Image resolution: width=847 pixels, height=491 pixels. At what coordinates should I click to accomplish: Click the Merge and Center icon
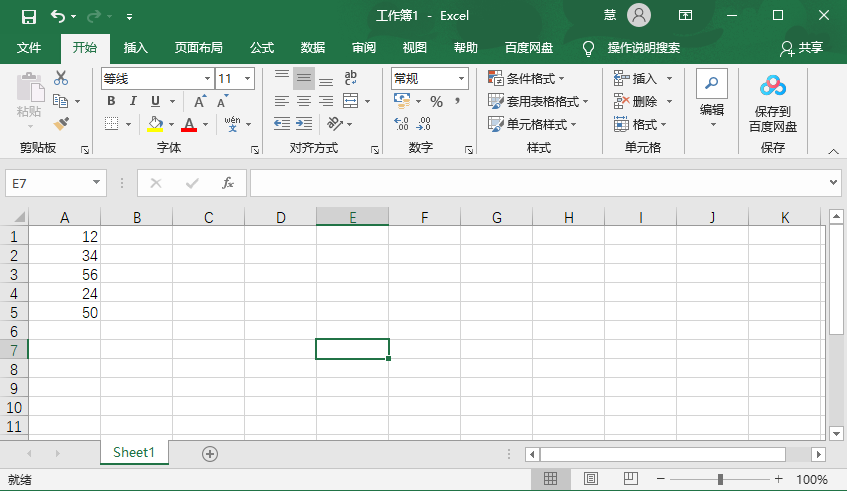click(x=351, y=101)
